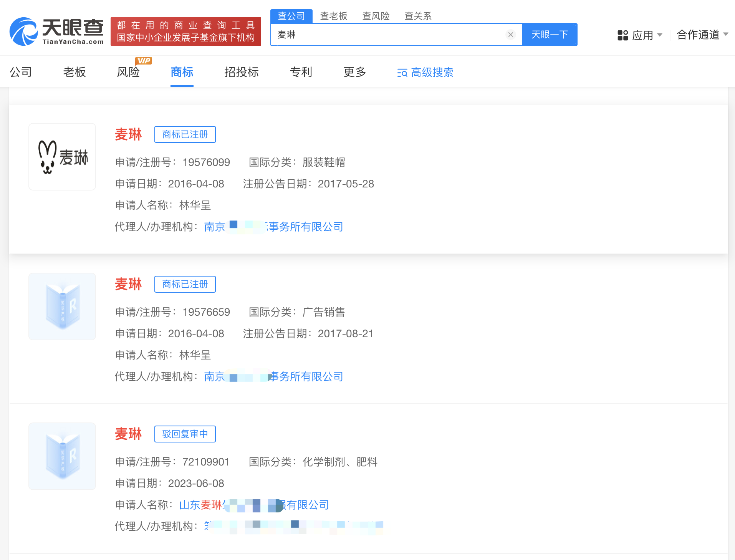Select the 查公司 search tab

point(291,16)
